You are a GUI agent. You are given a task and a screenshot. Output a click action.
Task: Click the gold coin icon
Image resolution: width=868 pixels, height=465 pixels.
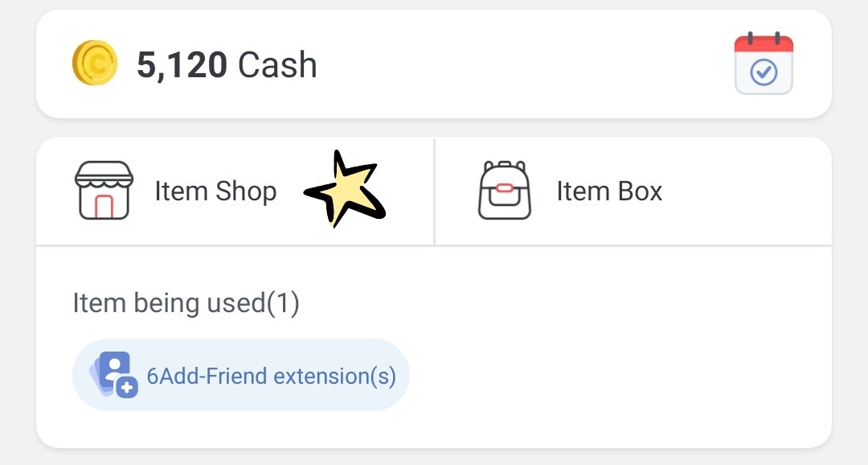pyautogui.click(x=94, y=64)
